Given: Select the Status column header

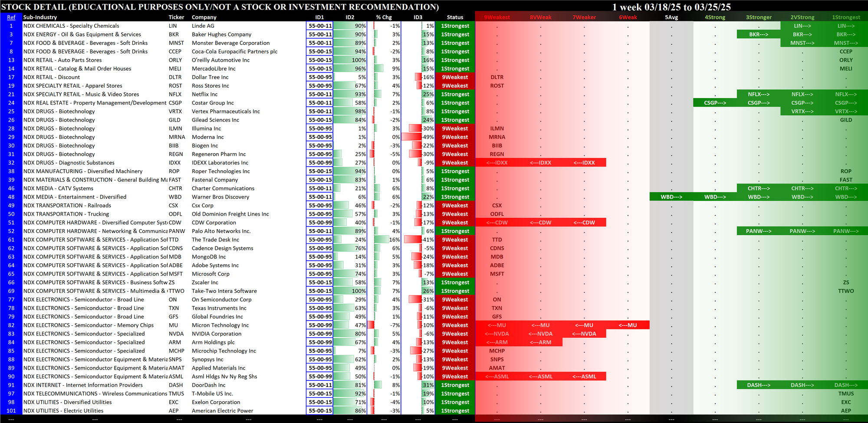Looking at the screenshot, I should pos(455,17).
